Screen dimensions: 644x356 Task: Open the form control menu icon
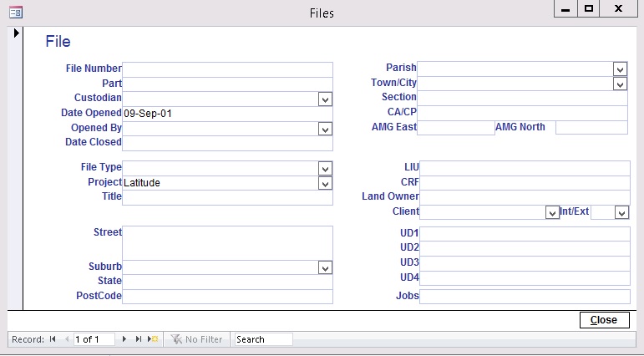point(15,12)
